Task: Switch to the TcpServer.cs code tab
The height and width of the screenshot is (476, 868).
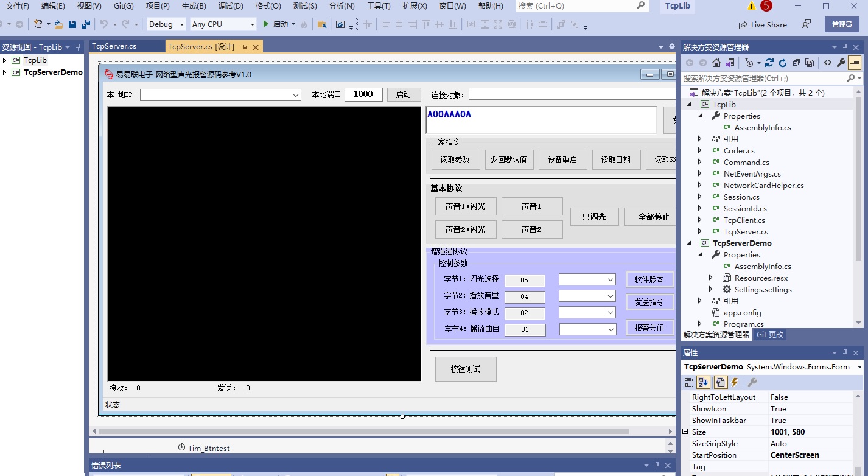Action: [114, 46]
